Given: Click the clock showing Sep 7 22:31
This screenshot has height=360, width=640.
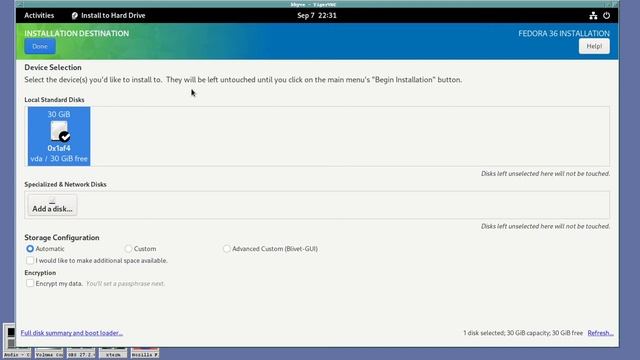Looking at the screenshot, I should pyautogui.click(x=317, y=16).
